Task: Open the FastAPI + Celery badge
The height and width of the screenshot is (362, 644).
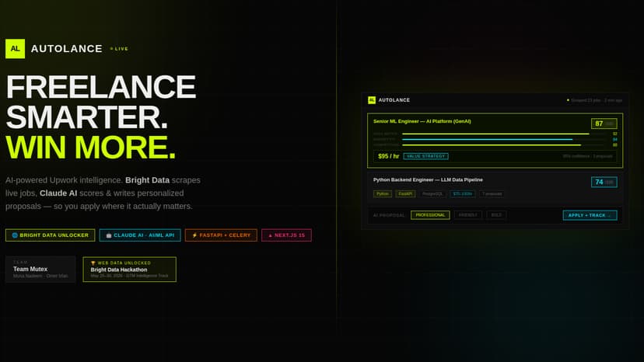Action: click(x=221, y=235)
